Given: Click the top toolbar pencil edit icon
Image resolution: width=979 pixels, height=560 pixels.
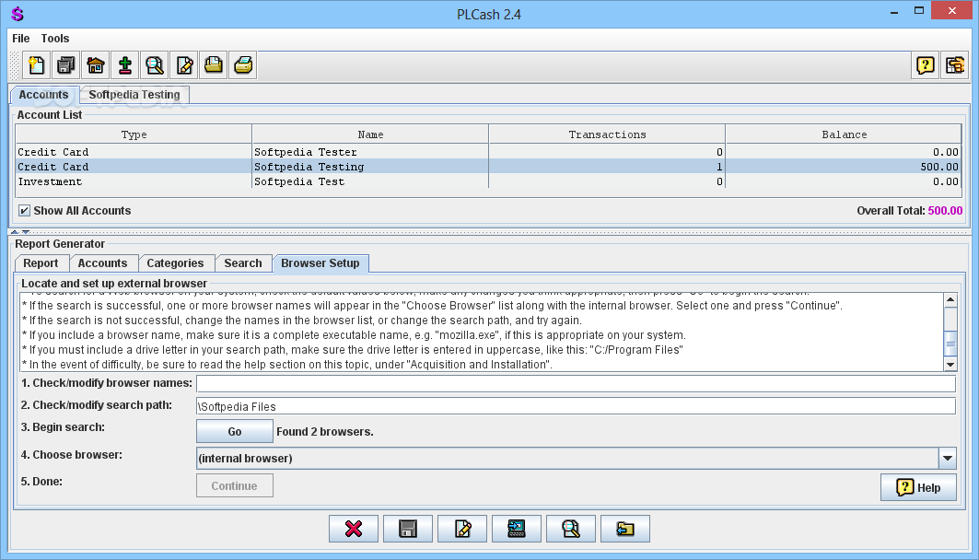Looking at the screenshot, I should click(x=184, y=64).
